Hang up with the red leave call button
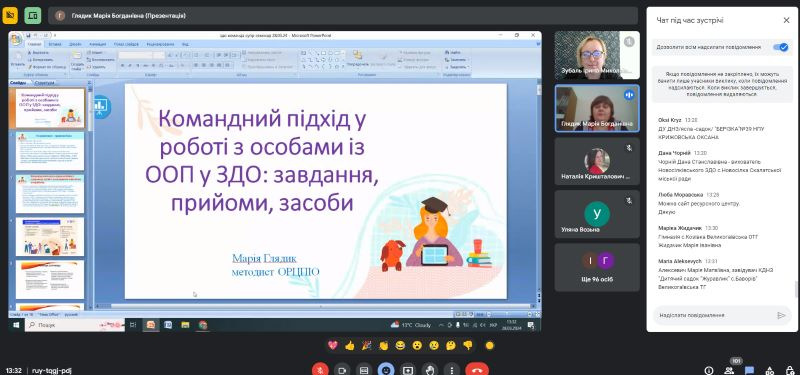 [477, 370]
